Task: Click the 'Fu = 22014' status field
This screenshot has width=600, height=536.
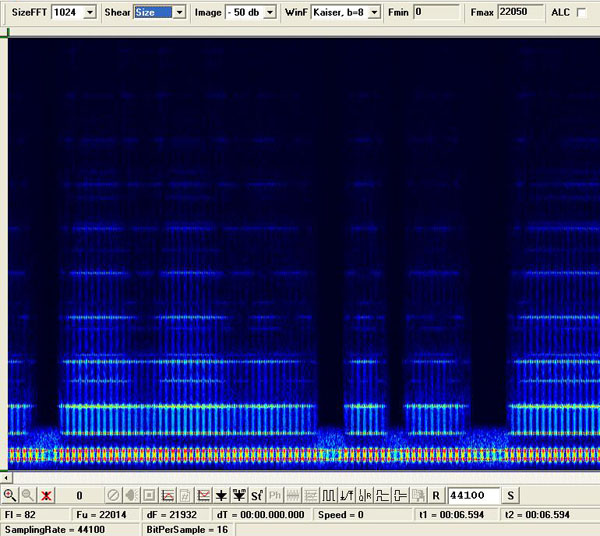Action: 106,515
